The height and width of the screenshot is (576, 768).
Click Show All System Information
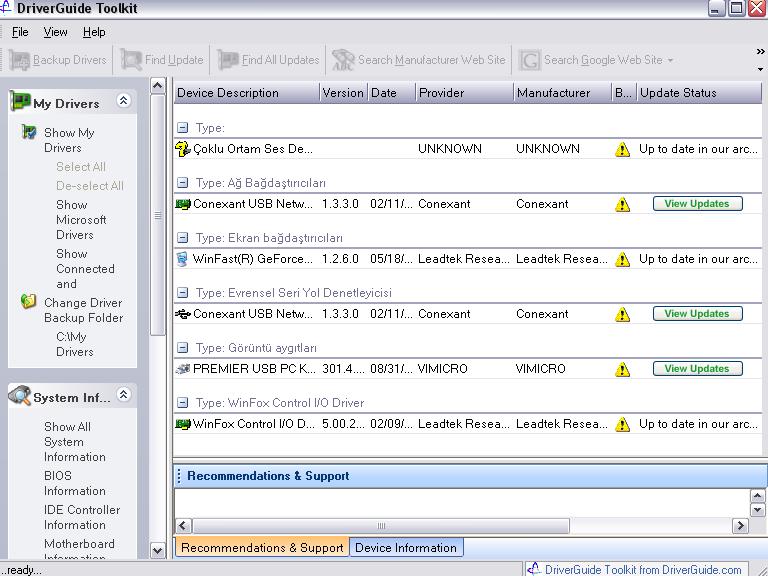(x=74, y=441)
